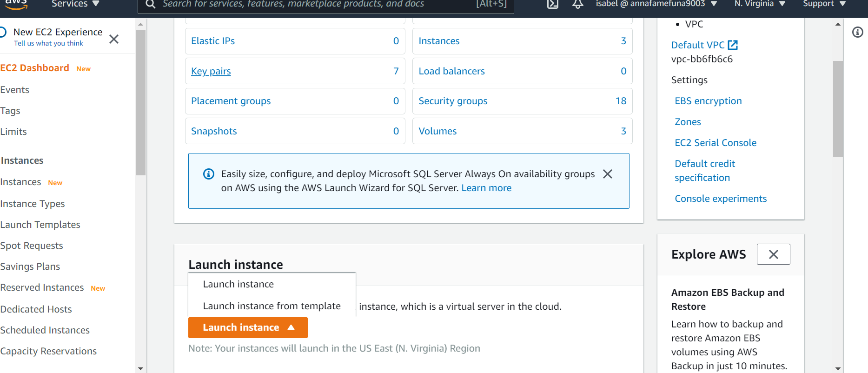868x373 pixels.
Task: Click the info panel icon at right
Action: pyautogui.click(x=857, y=32)
